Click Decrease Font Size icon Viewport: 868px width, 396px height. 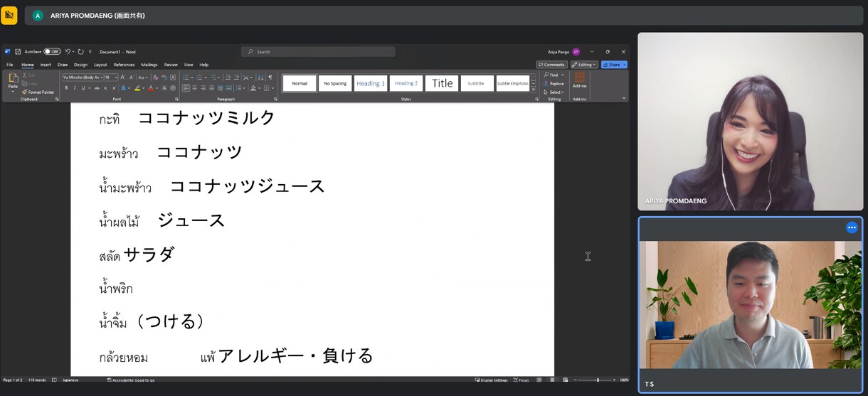(x=132, y=77)
